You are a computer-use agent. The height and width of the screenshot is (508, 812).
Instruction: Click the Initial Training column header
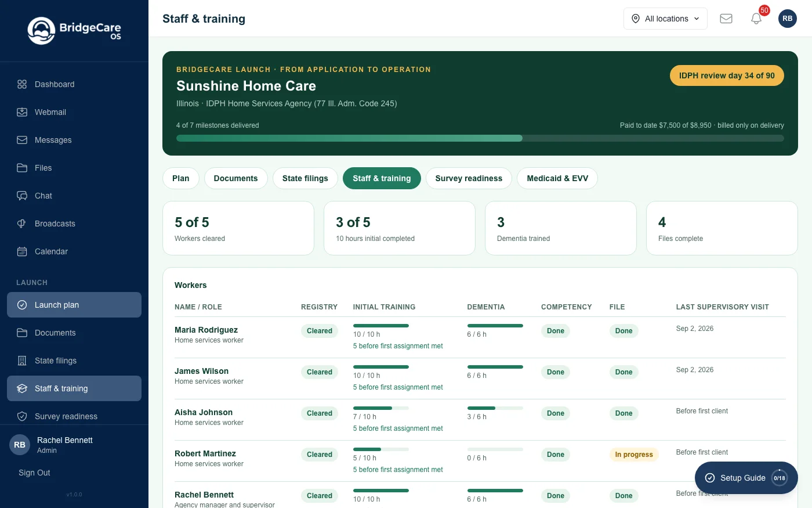pos(385,307)
